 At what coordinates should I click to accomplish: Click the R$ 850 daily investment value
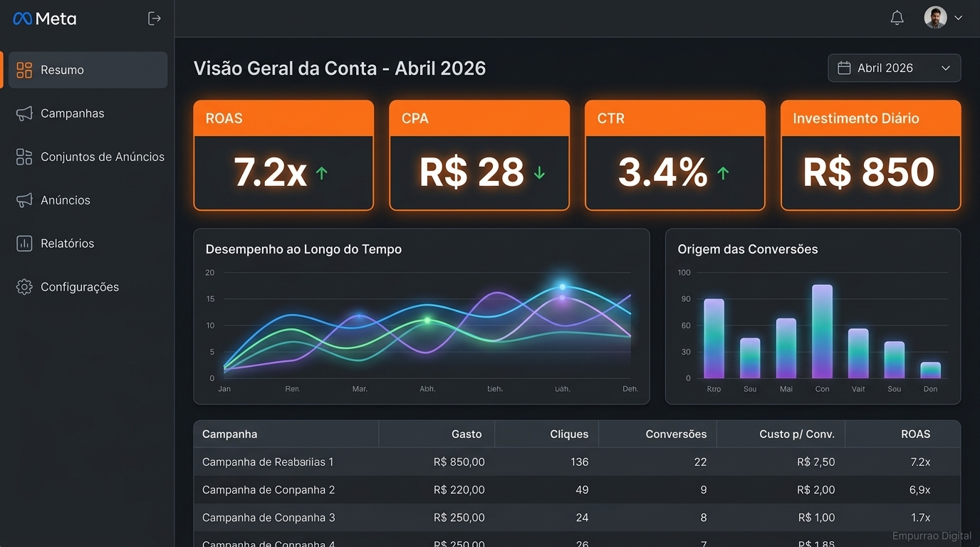(x=868, y=172)
